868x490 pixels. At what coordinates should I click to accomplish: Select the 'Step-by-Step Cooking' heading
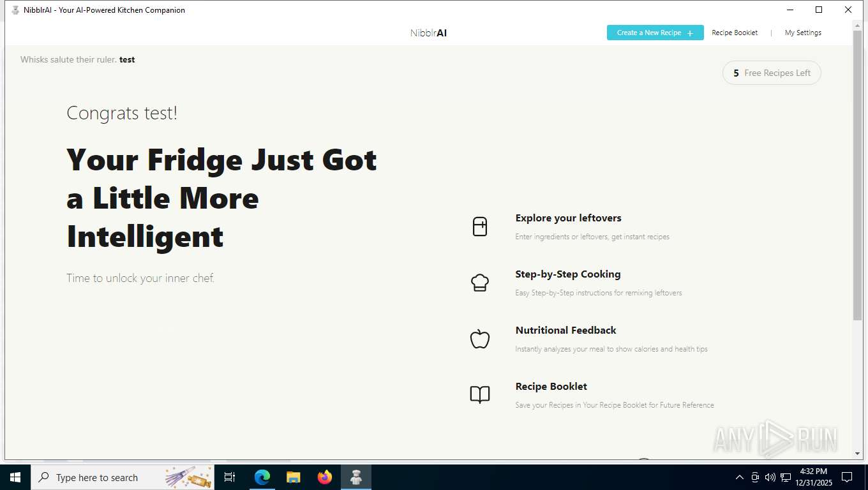[568, 274]
